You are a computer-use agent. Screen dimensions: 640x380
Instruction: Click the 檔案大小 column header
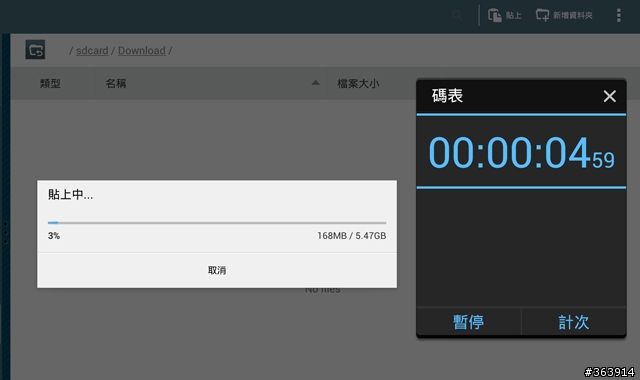[358, 84]
